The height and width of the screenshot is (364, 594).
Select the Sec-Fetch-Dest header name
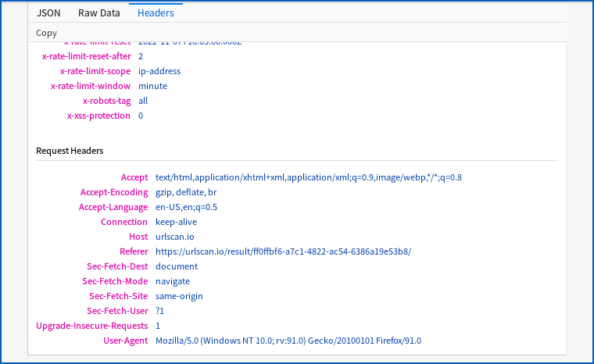tap(117, 266)
